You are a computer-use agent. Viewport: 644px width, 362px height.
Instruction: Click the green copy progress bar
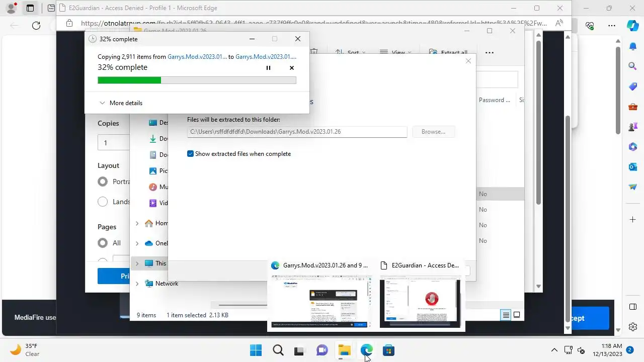coord(197,80)
